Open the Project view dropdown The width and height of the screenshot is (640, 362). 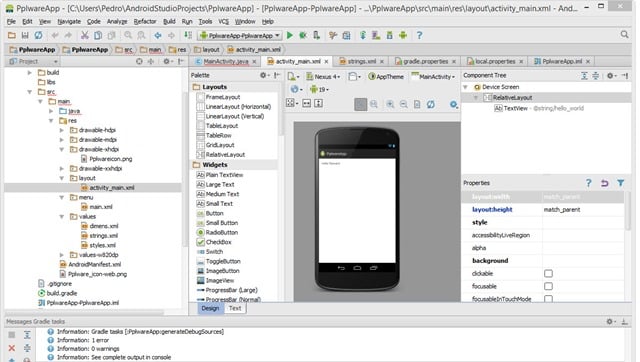tap(33, 61)
